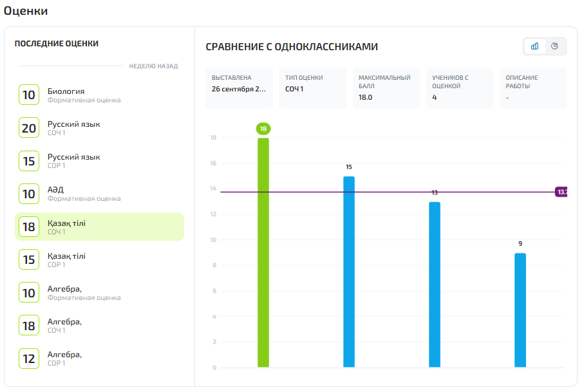This screenshot has width=584, height=392.
Task: Open the Биология formative grade entry
Action: pyautogui.click(x=99, y=95)
